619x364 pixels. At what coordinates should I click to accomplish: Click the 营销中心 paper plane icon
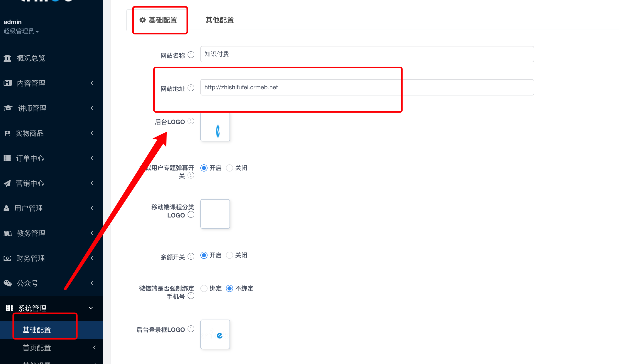pyautogui.click(x=7, y=183)
